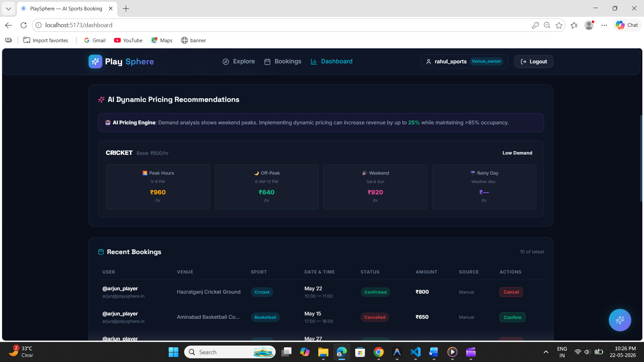Click the AI Dynamic Pricing sparkle icon
Viewport: 644px width, 362px height.
[x=101, y=100]
